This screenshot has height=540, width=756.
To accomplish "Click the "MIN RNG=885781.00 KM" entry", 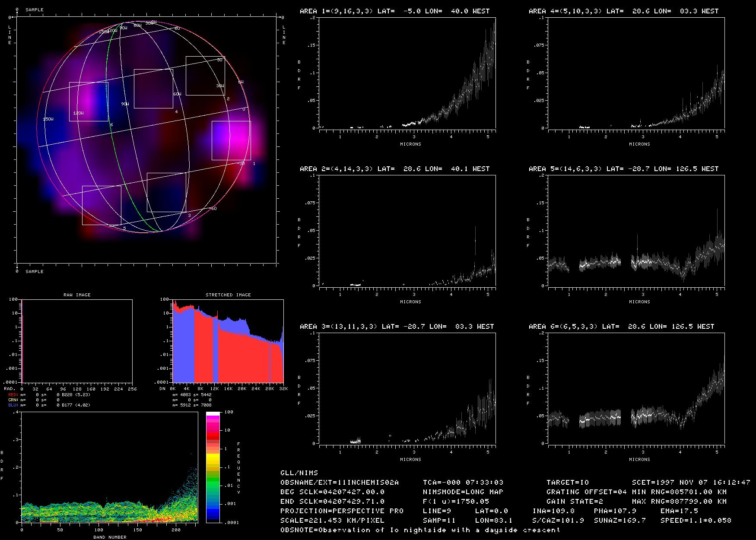I will pyautogui.click(x=680, y=492).
